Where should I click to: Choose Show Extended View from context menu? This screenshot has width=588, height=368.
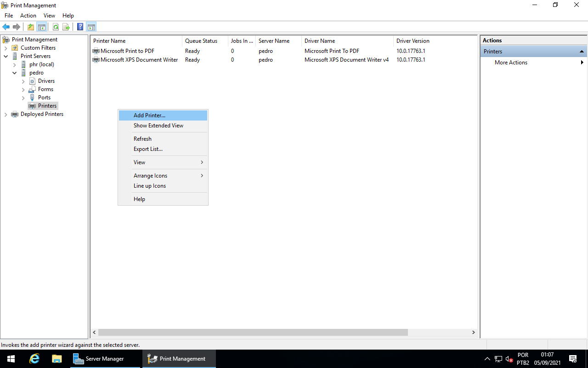point(158,126)
